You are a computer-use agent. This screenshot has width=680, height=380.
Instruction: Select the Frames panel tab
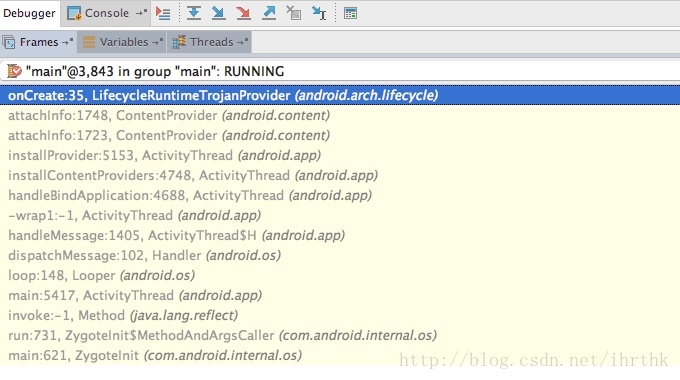coord(38,42)
